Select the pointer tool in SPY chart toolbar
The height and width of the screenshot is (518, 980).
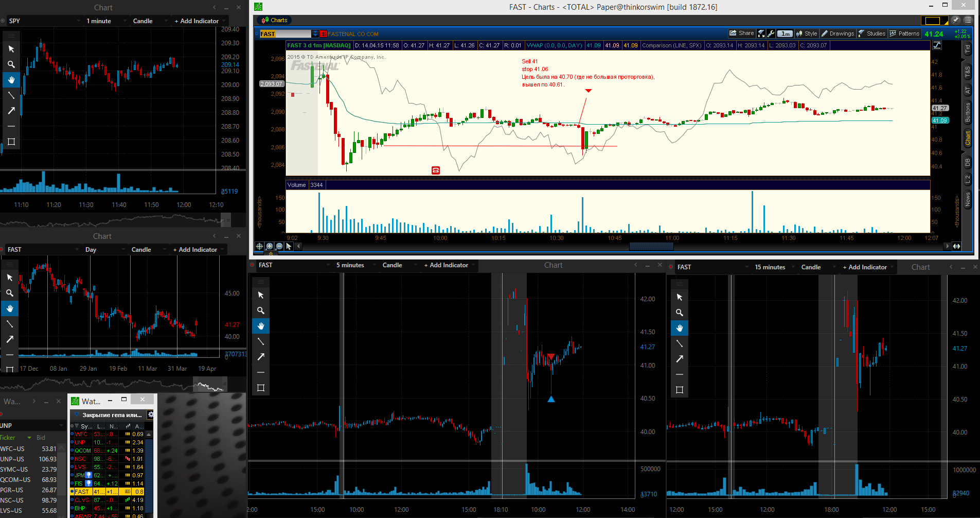coord(11,49)
